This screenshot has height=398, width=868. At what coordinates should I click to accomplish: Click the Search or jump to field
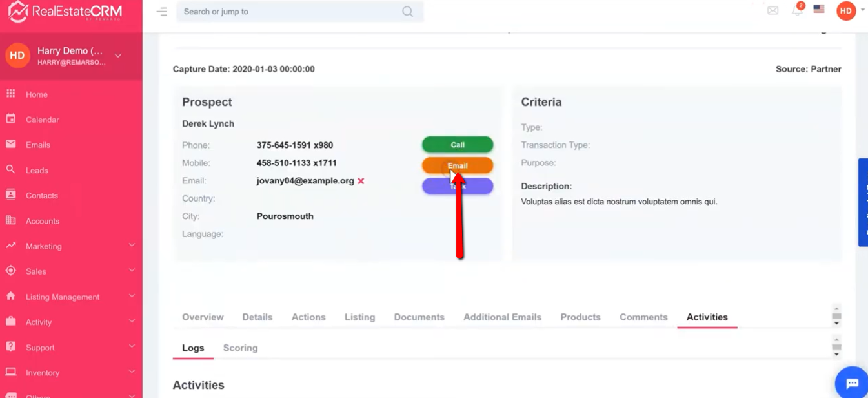pyautogui.click(x=290, y=12)
